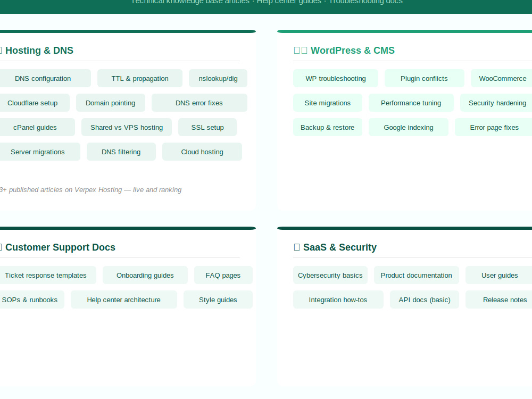Click the Security hardening tag
The height and width of the screenshot is (399, 532).
(497, 103)
